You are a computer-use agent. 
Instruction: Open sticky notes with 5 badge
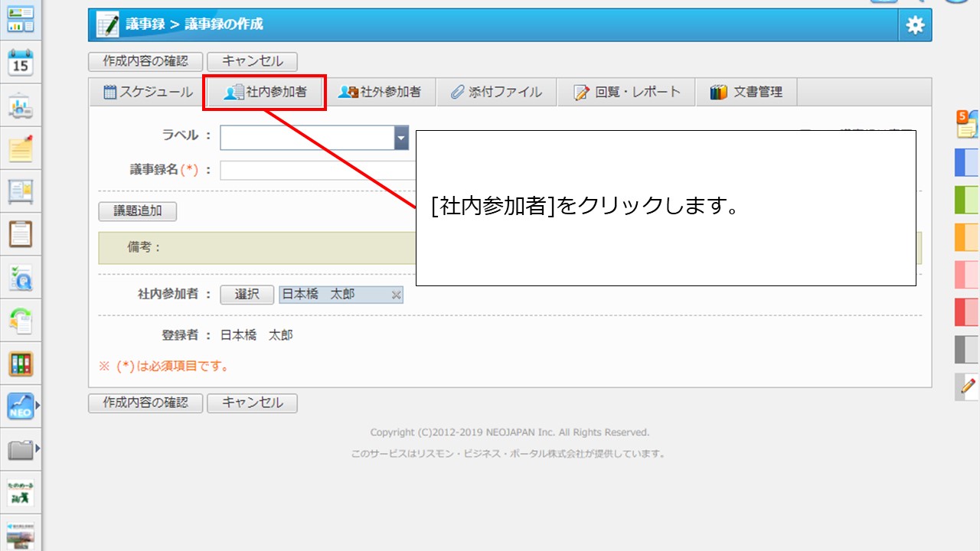[968, 124]
